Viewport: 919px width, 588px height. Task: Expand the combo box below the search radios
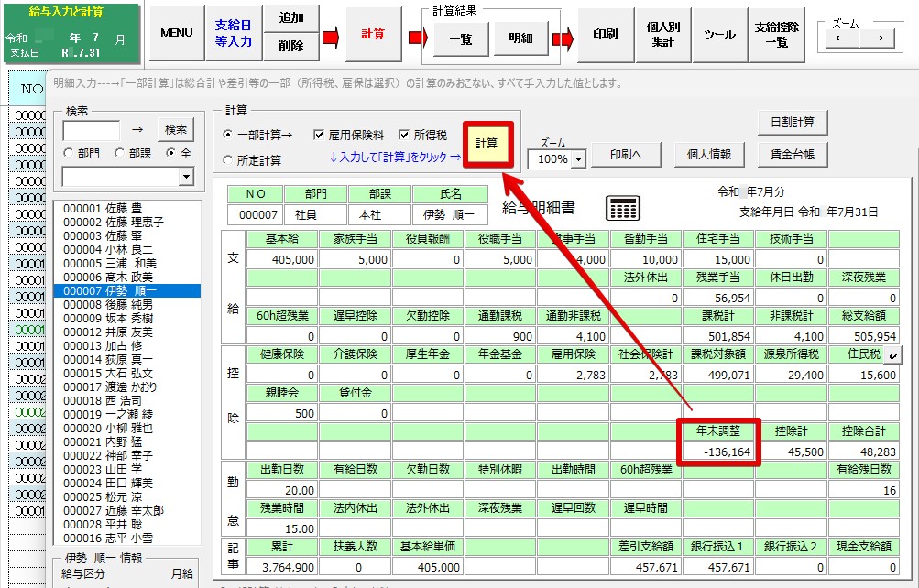(x=187, y=177)
